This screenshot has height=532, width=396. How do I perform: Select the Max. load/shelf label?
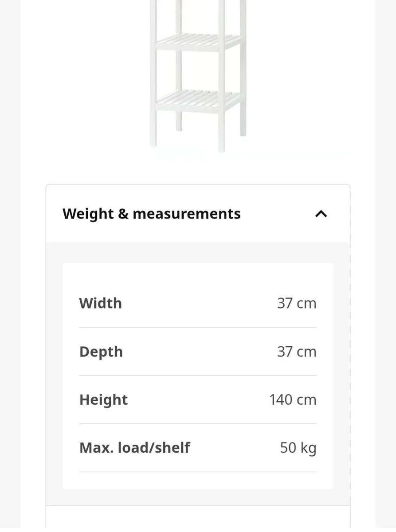point(134,448)
